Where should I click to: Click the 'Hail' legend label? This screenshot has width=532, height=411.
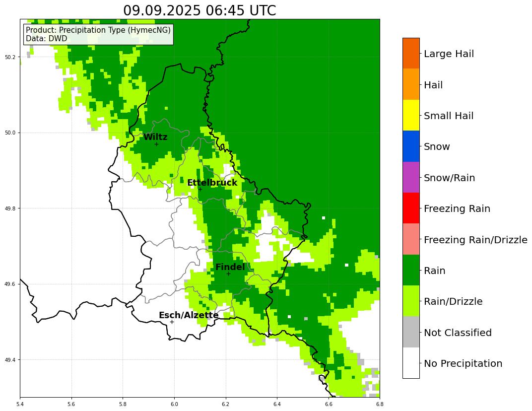point(433,85)
